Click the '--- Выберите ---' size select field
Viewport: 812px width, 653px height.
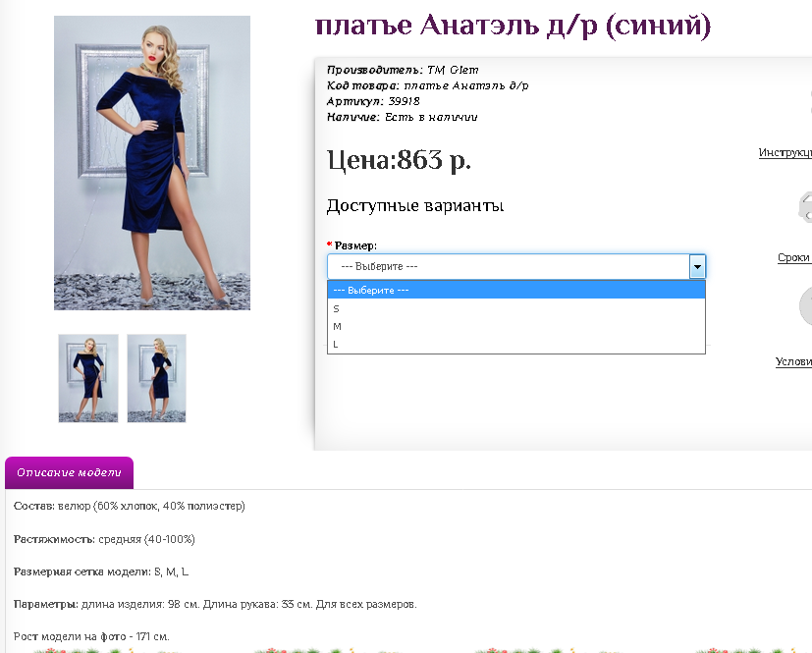pos(516,267)
